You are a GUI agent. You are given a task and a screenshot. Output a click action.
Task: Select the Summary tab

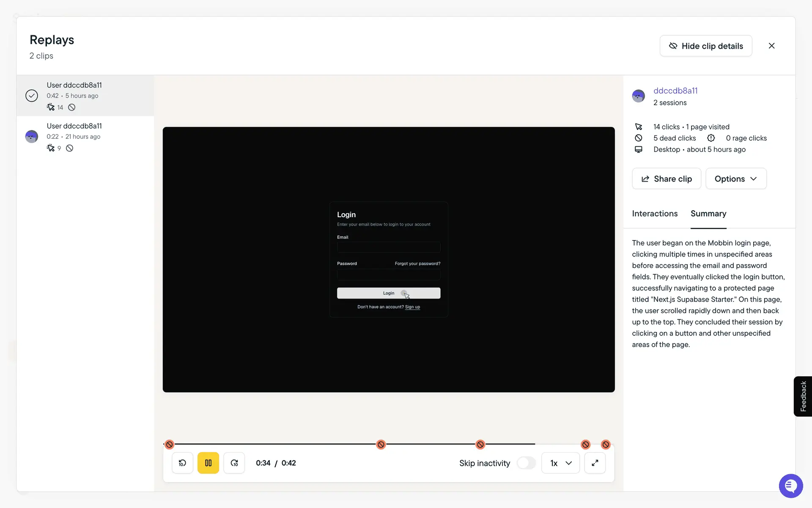click(x=708, y=214)
